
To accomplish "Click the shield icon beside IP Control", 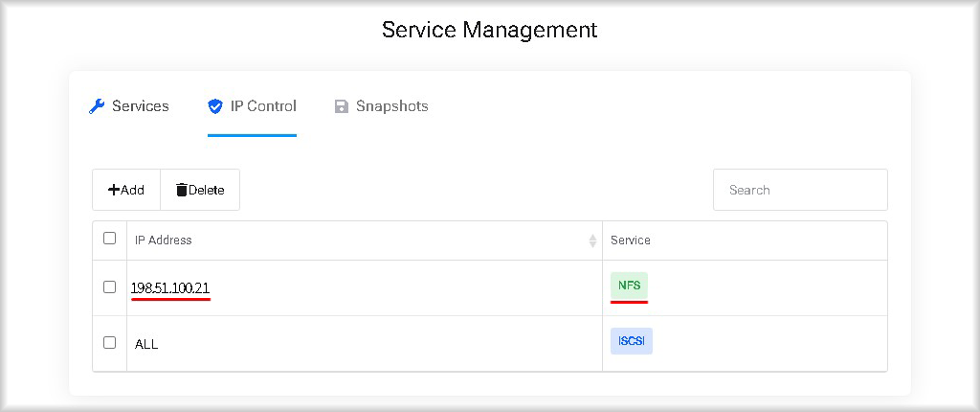I will coord(215,106).
